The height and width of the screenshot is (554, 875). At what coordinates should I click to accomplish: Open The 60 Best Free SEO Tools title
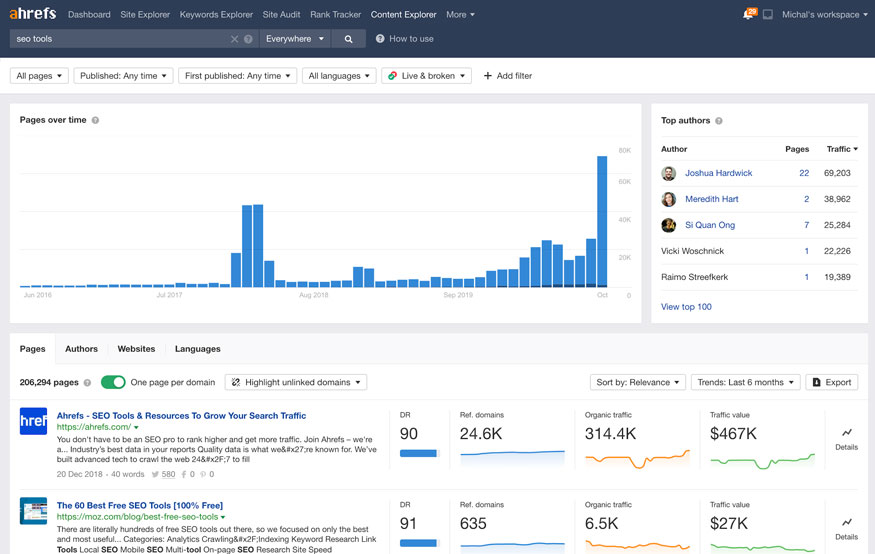click(x=140, y=505)
